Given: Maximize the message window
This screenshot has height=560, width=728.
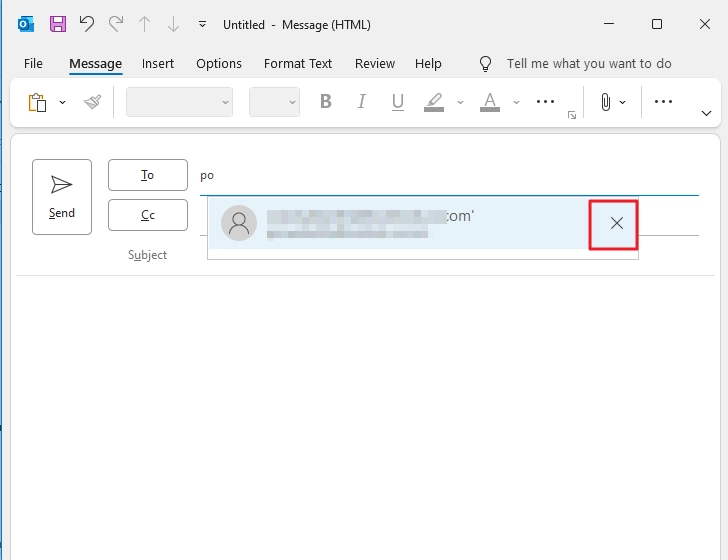Looking at the screenshot, I should (656, 24).
